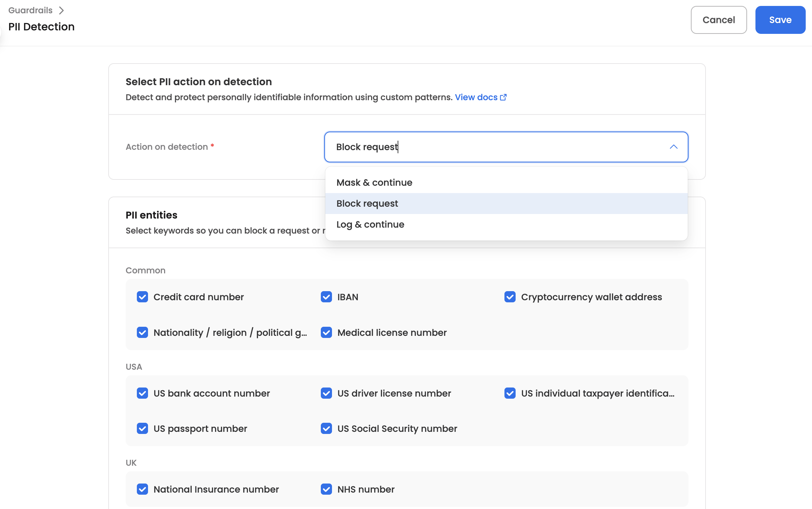The image size is (812, 509).
Task: Choose Block request from the dropdown list
Action: pos(367,204)
